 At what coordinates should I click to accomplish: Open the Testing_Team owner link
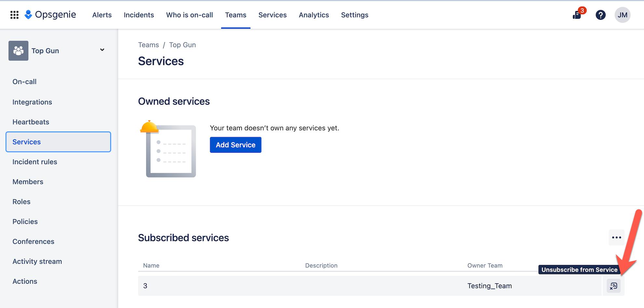(x=489, y=286)
